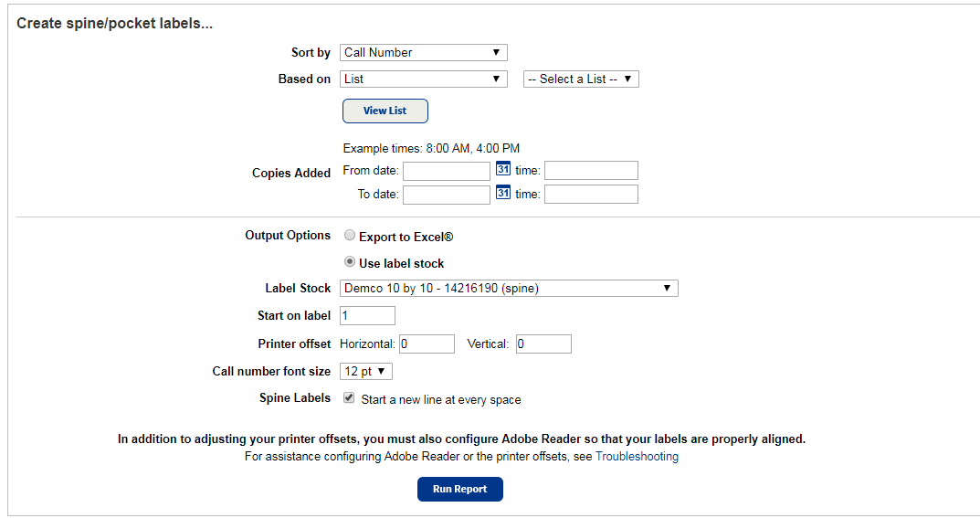The image size is (980, 518).
Task: Open the Based on List dropdown
Action: point(423,79)
